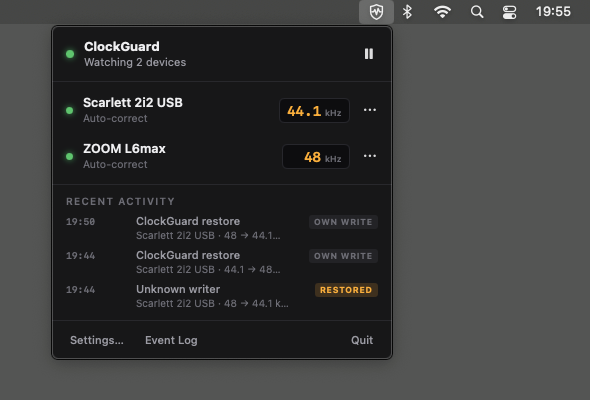Select the Scarlett 2i2 USB device name
Image resolution: width=590 pixels, height=400 pixels.
(x=133, y=102)
